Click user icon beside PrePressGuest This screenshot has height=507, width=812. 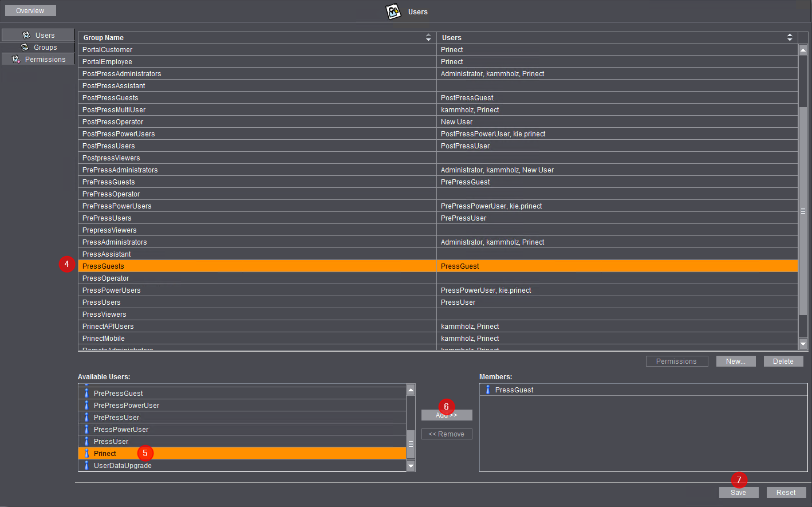coord(86,393)
